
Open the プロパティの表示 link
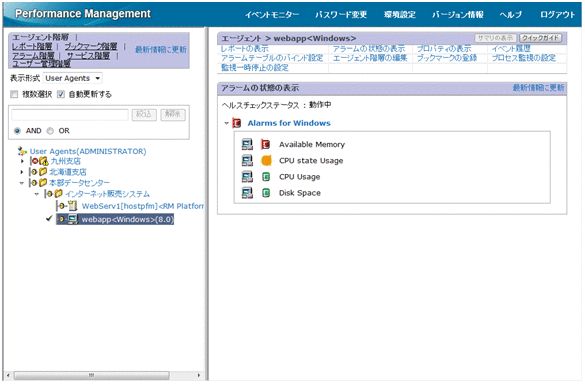tap(444, 49)
